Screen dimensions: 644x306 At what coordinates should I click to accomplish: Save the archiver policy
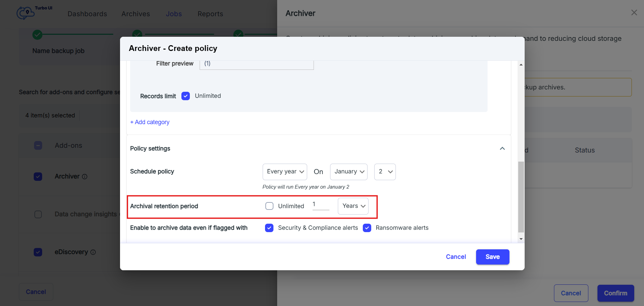(x=493, y=257)
